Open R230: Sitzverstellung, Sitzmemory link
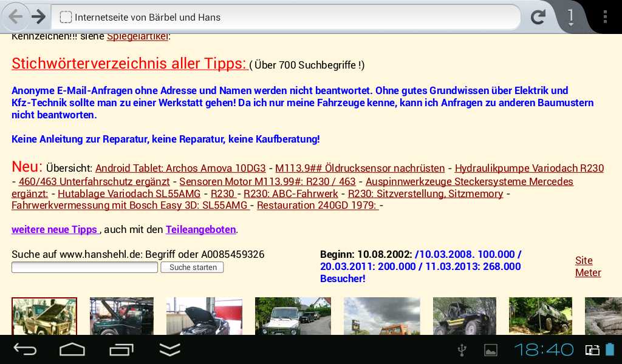 (425, 194)
